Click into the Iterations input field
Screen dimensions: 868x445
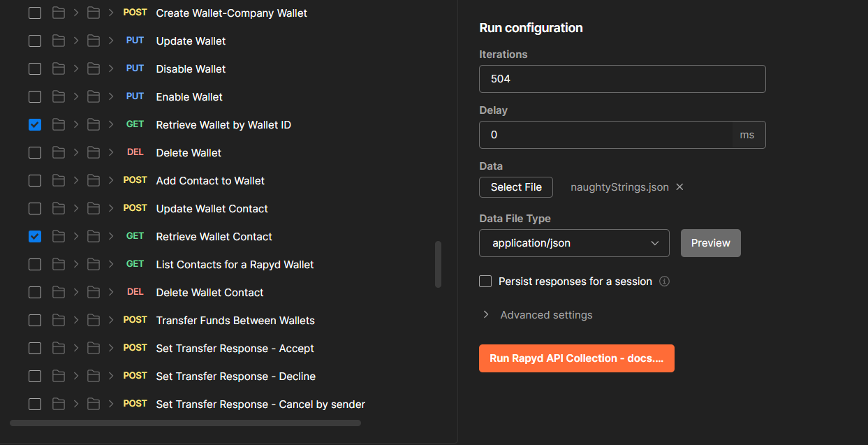622,79
